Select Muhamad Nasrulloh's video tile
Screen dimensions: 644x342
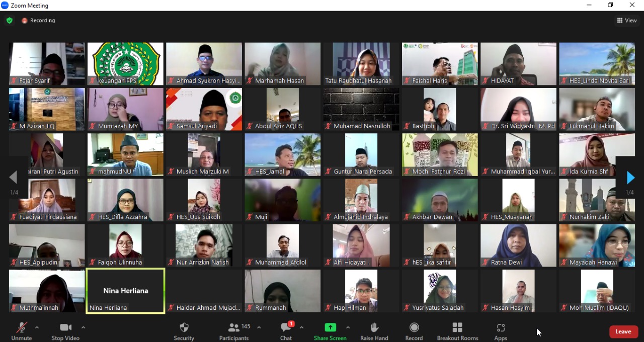[x=361, y=109]
